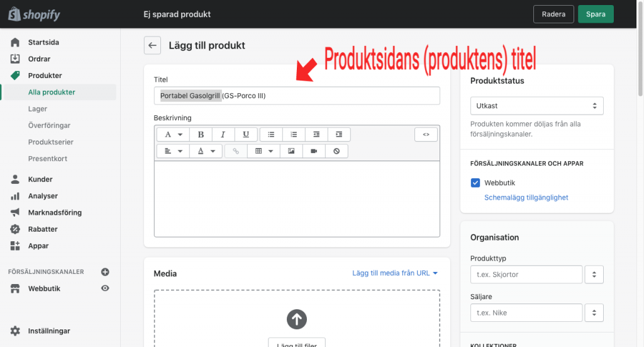Show HTML code view of description
644x347 pixels.
[x=426, y=134]
